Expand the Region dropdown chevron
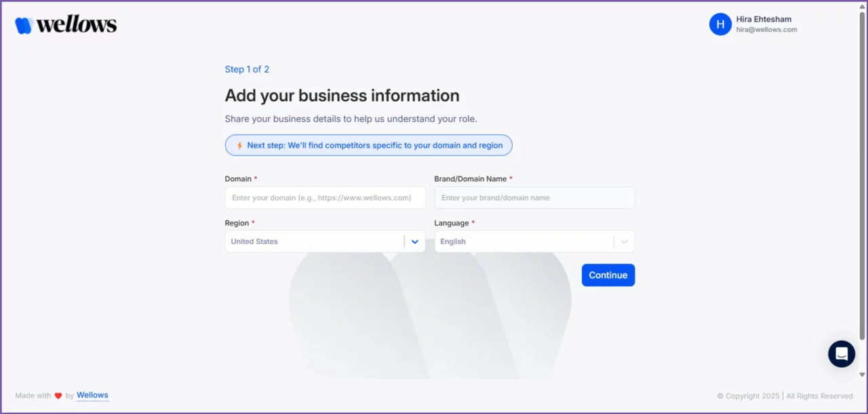 415,242
